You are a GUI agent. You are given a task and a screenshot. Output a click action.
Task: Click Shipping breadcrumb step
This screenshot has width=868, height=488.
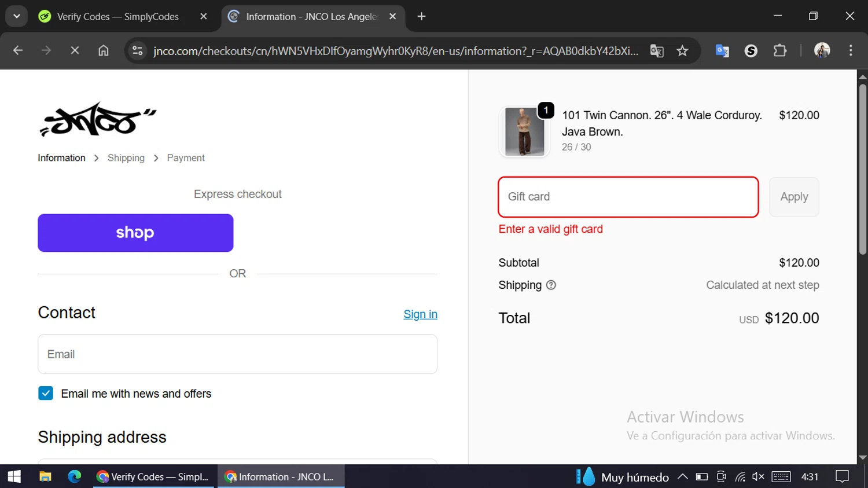click(126, 158)
